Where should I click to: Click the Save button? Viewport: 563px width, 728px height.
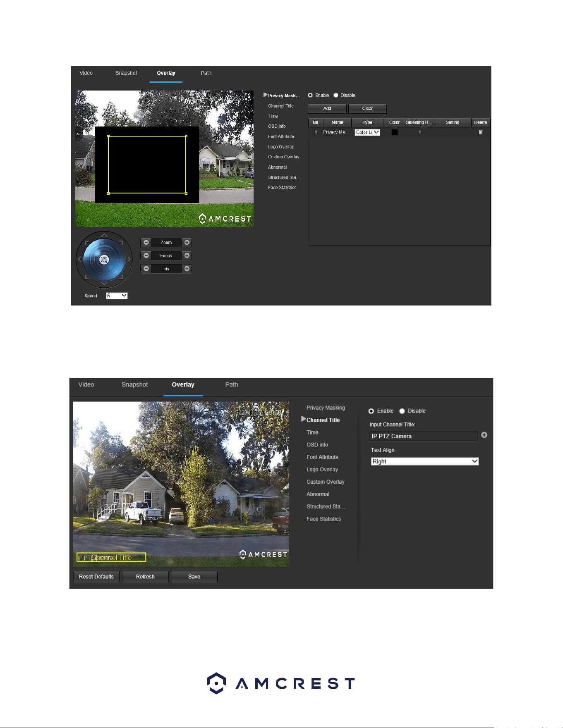(194, 577)
